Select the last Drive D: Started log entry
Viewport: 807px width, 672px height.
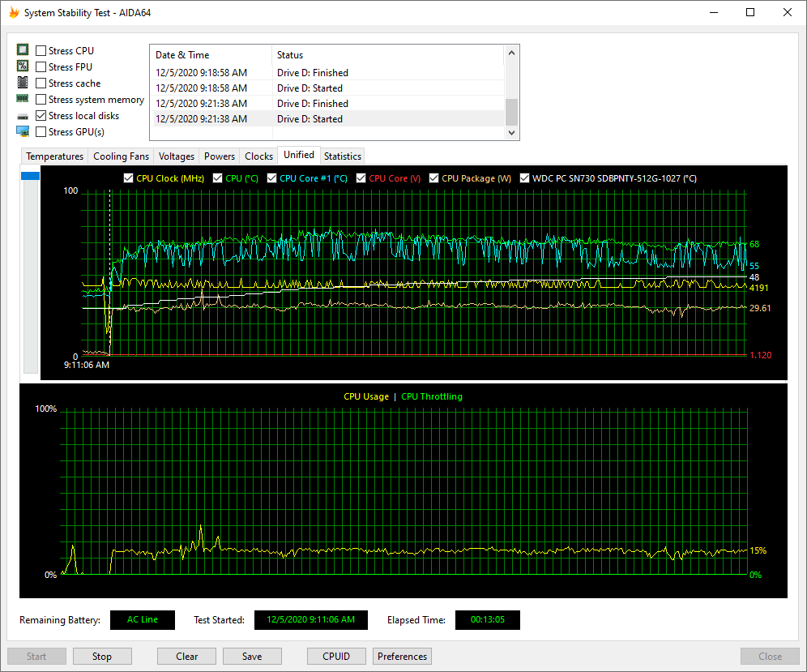[x=310, y=119]
